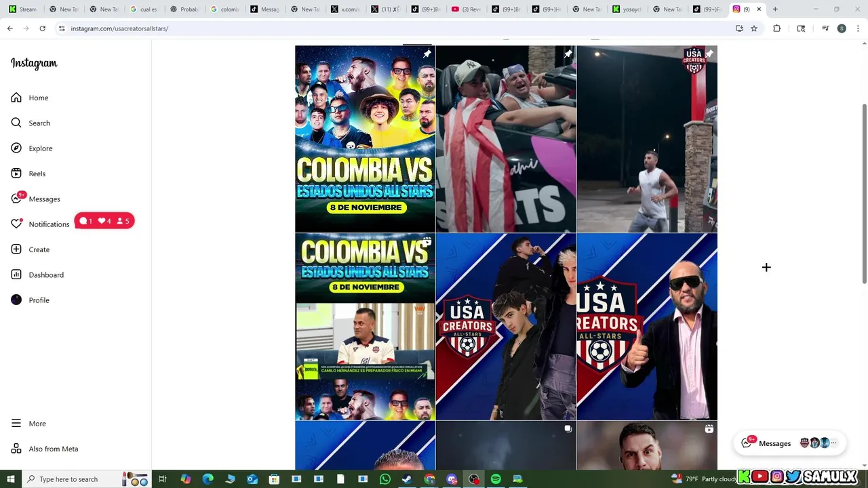Go back in browser
The image size is (868, 488).
pyautogui.click(x=9, y=28)
